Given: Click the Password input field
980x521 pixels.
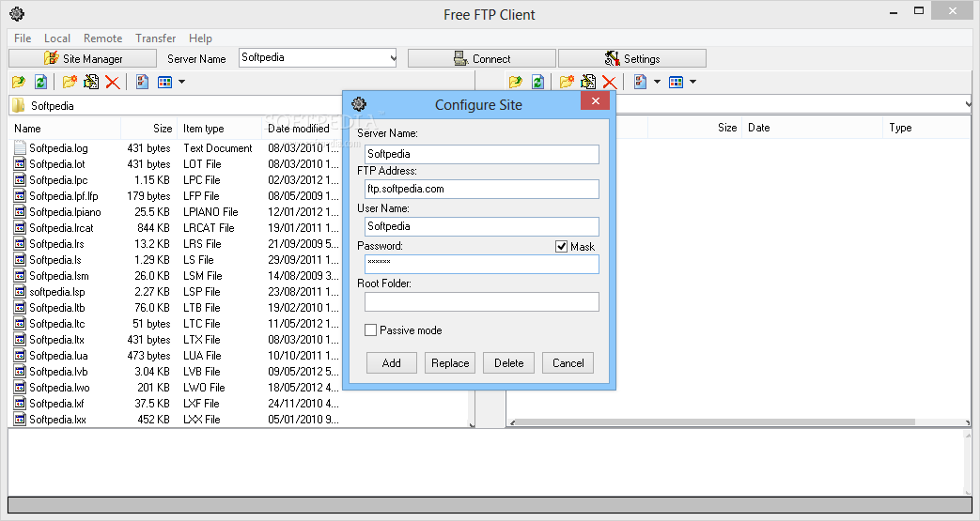Looking at the screenshot, I should pos(482,264).
